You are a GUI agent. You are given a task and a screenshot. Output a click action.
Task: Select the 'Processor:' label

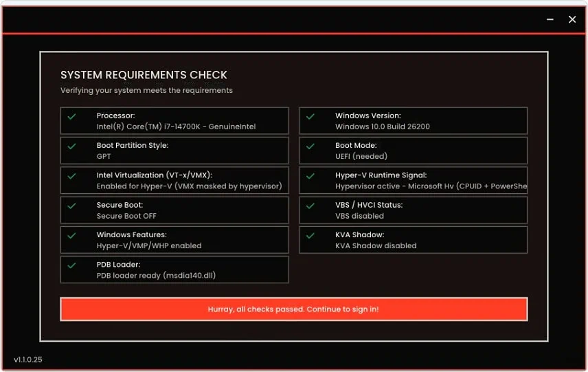click(x=115, y=116)
